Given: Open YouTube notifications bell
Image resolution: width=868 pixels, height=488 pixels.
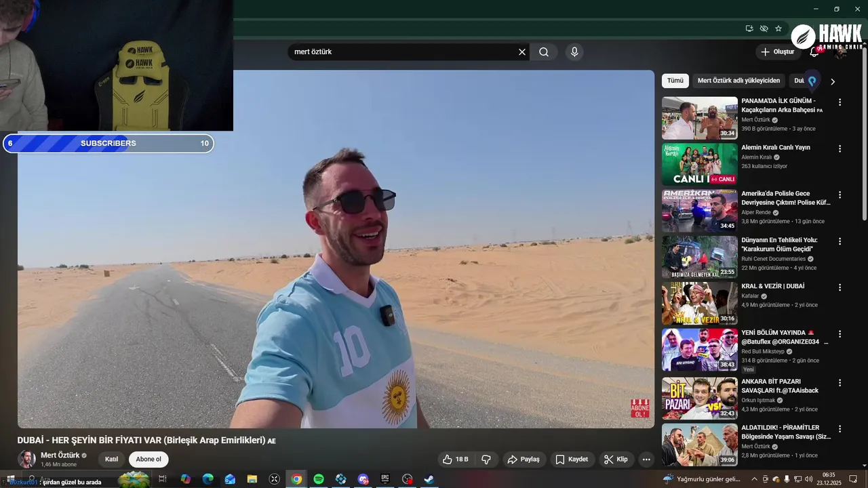Looking at the screenshot, I should (815, 52).
